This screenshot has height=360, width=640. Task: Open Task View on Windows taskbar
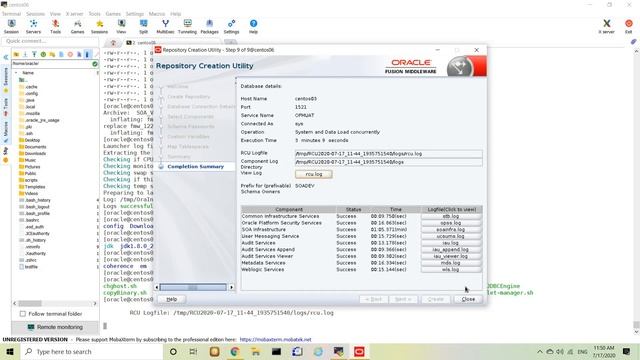[x=193, y=351]
